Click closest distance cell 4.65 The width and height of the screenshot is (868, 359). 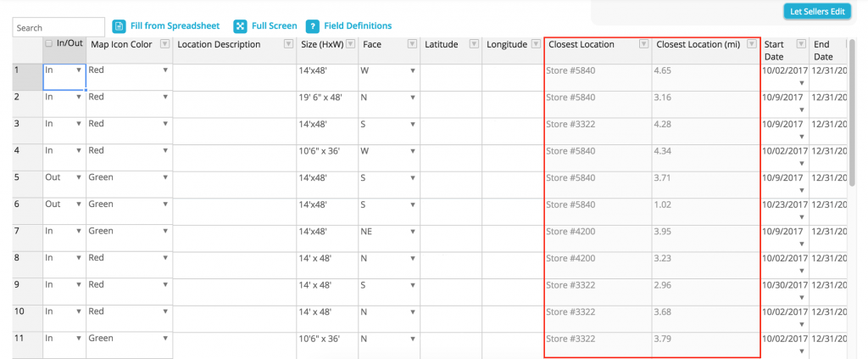tap(706, 77)
